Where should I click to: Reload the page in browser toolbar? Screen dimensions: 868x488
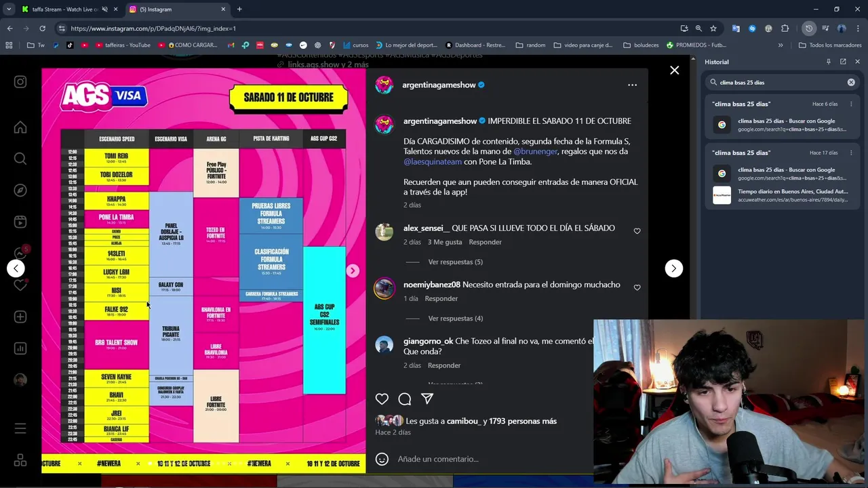[42, 28]
